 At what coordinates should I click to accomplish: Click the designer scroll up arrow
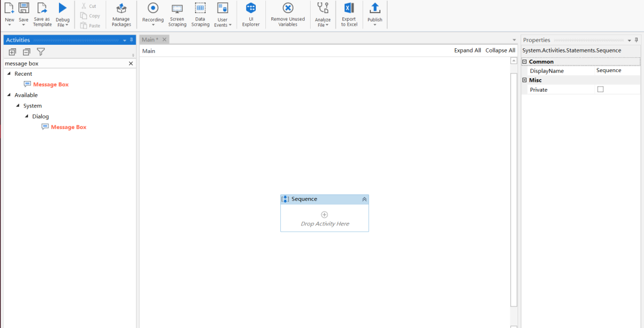click(513, 60)
